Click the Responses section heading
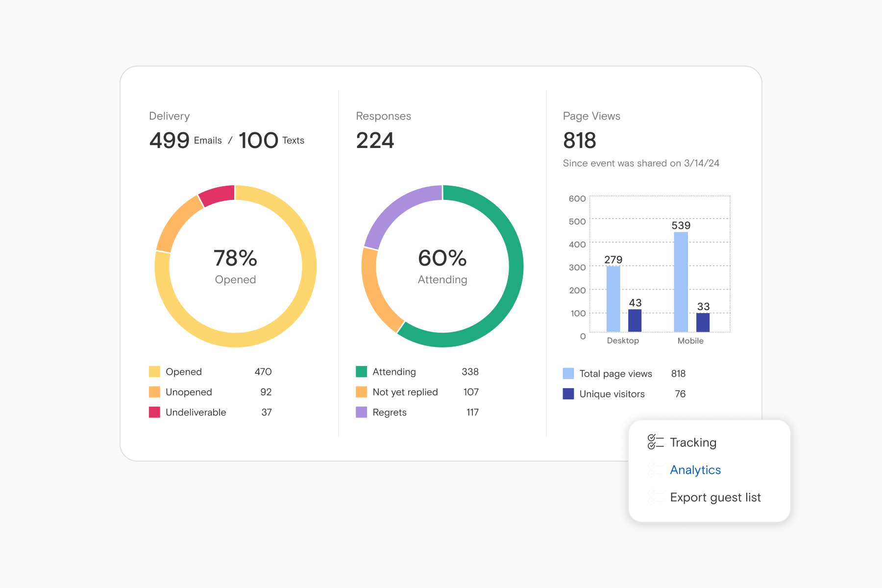The image size is (882, 588). (x=383, y=116)
